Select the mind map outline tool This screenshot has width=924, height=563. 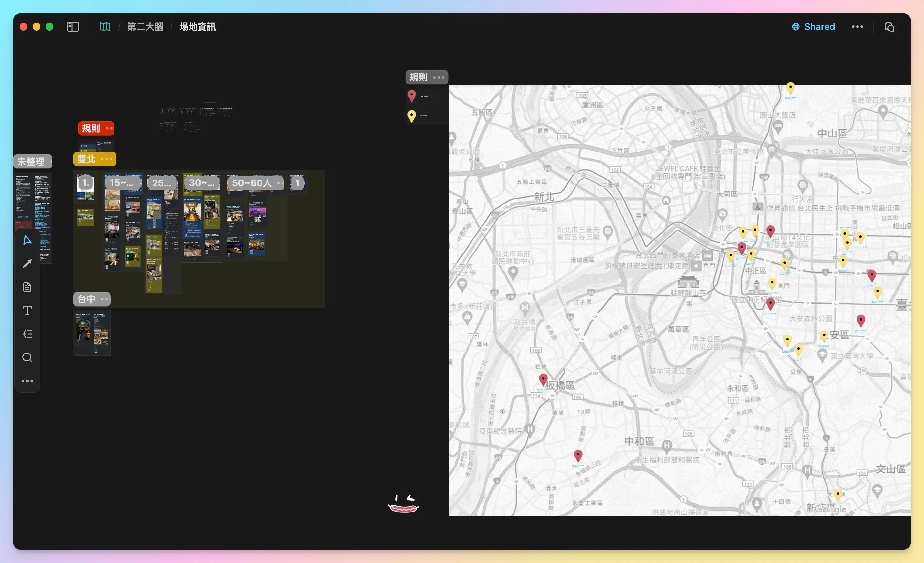27,334
